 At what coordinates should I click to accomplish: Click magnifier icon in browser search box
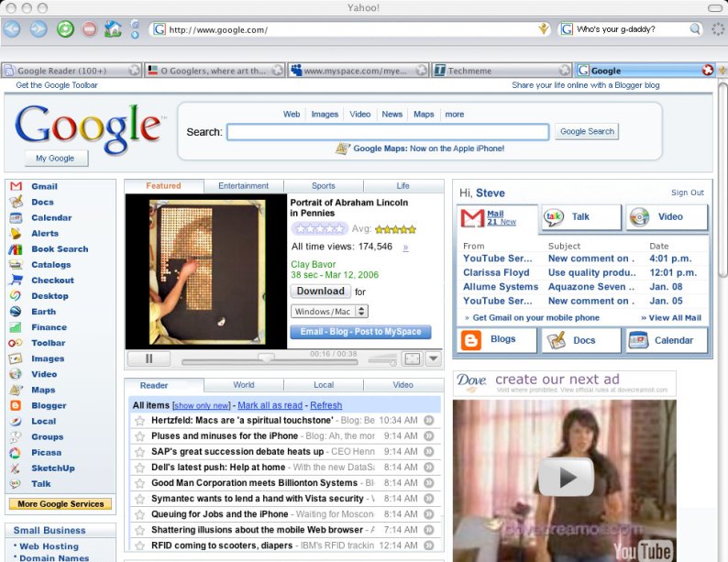point(695,29)
